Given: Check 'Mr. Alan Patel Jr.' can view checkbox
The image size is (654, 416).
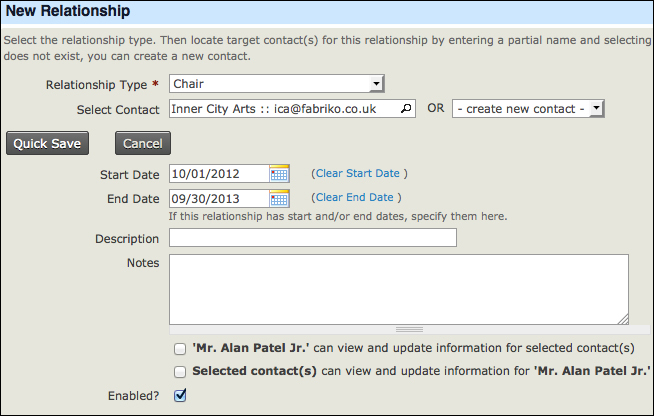Looking at the screenshot, I should (x=180, y=349).
